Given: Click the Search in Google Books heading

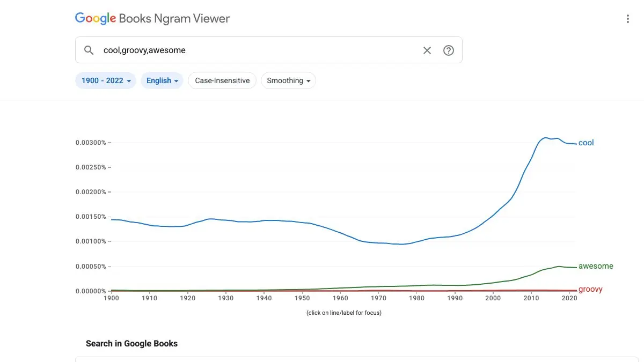Looking at the screenshot, I should coord(131,343).
